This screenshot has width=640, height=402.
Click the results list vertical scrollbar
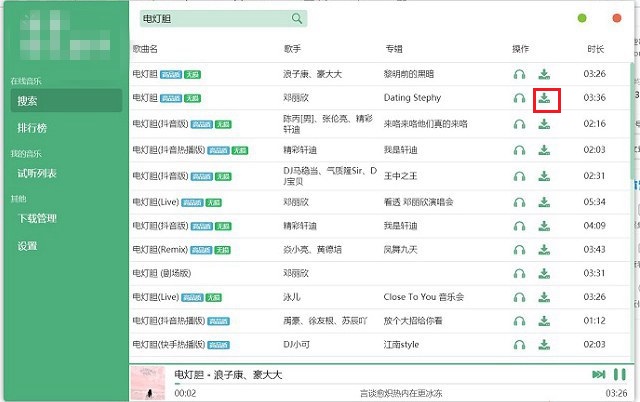(x=632, y=120)
